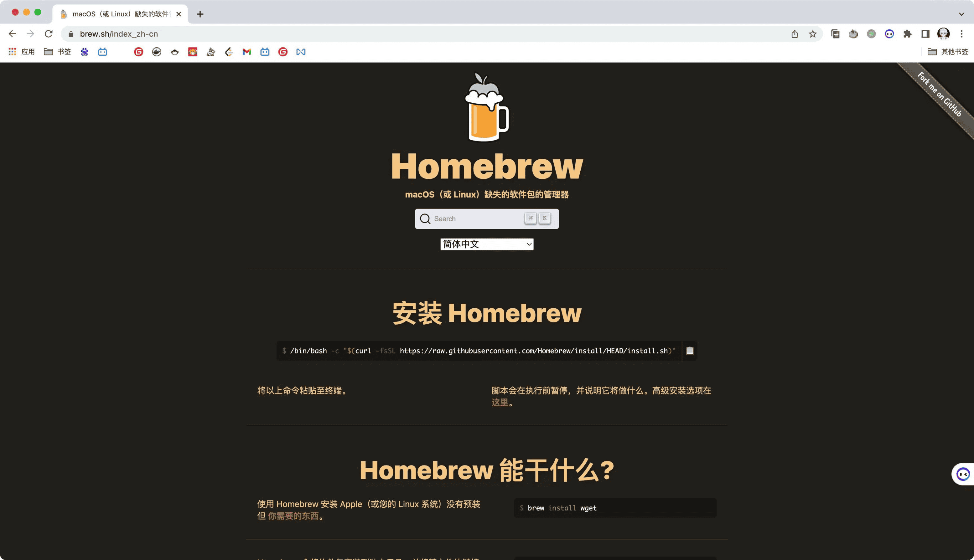Viewport: 974px width, 560px height.
Task: Toggle the browser side panel icon
Action: coord(925,34)
